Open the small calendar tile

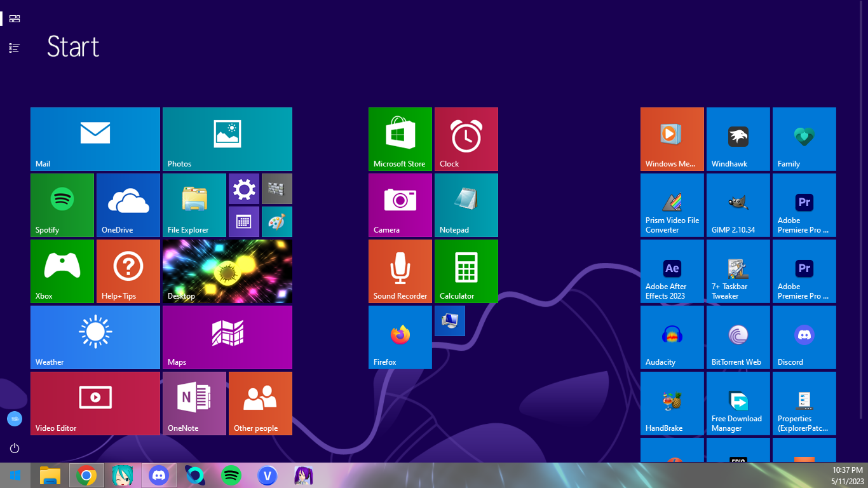[x=244, y=222]
